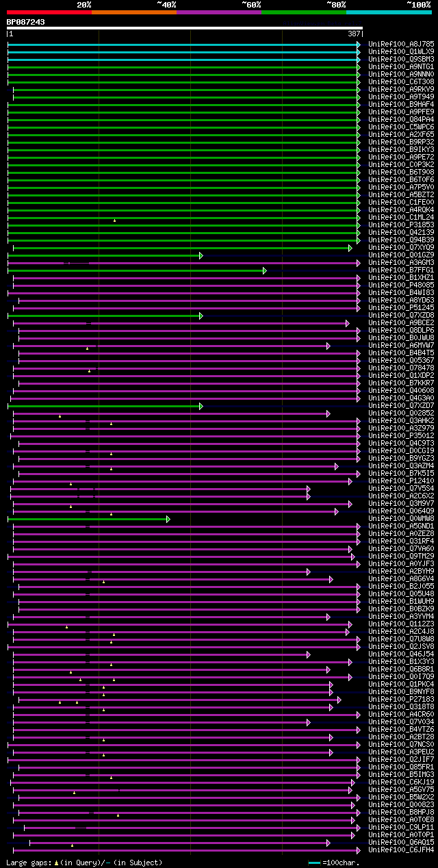Select label UniRef100_Q00823

tap(401, 804)
